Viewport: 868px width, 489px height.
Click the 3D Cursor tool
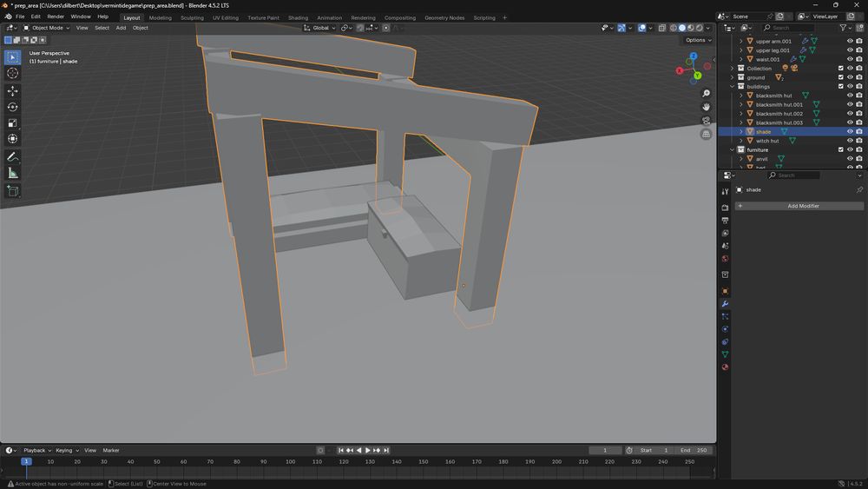coord(12,73)
